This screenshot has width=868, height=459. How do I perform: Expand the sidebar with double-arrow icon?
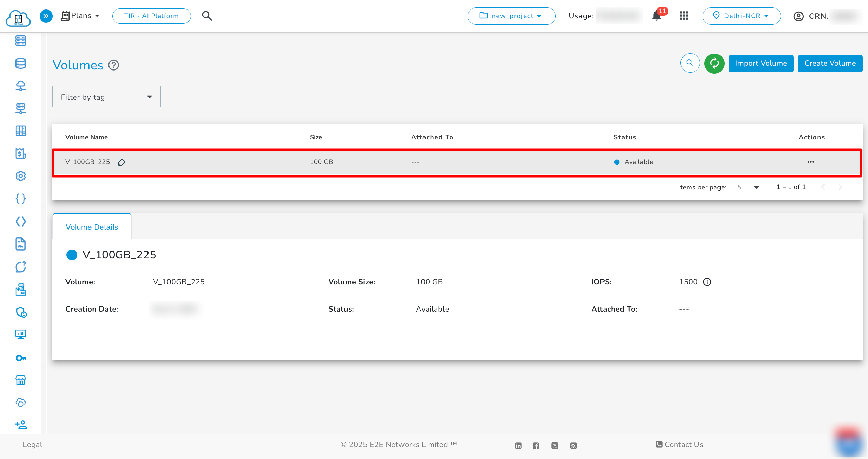[x=46, y=16]
